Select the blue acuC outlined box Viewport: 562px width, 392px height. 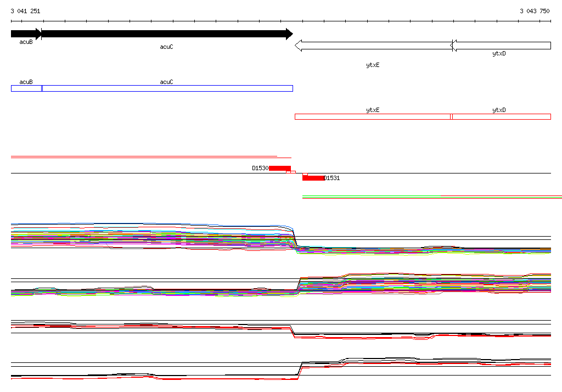pos(167,88)
